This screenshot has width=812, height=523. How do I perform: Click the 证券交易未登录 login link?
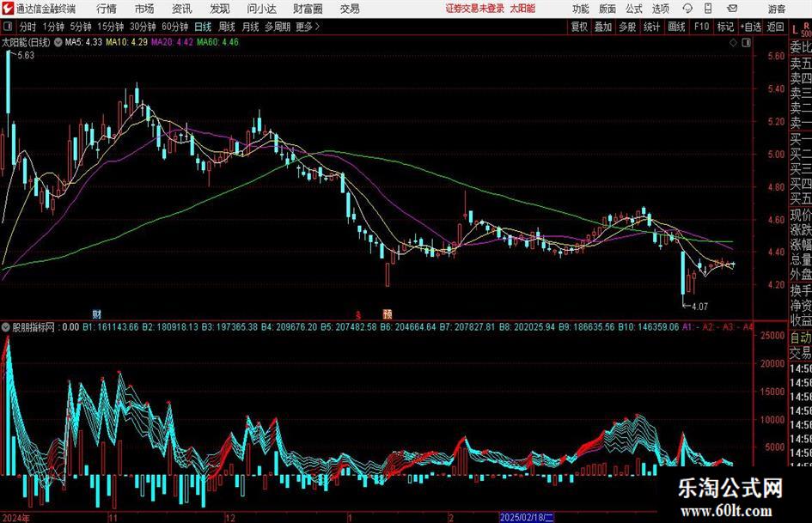point(475,9)
